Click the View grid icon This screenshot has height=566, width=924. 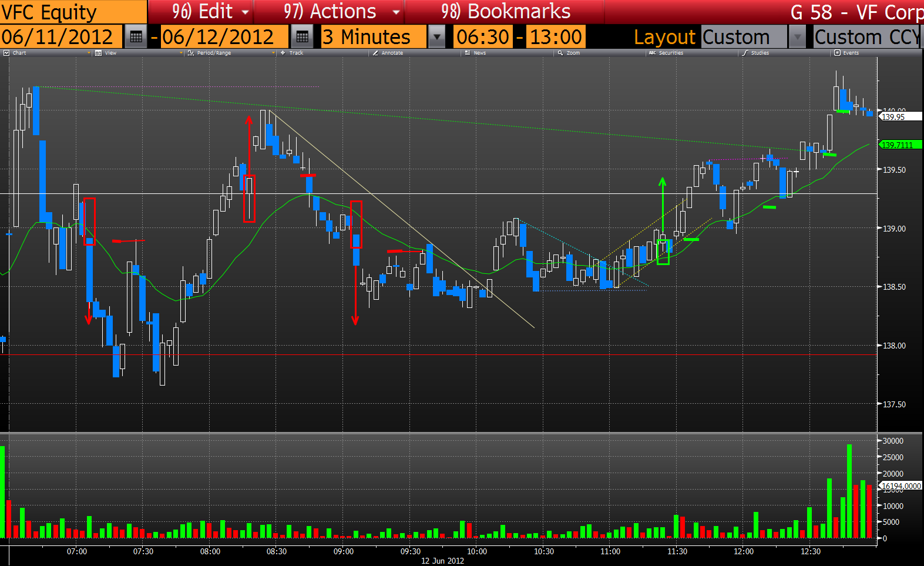click(x=98, y=53)
